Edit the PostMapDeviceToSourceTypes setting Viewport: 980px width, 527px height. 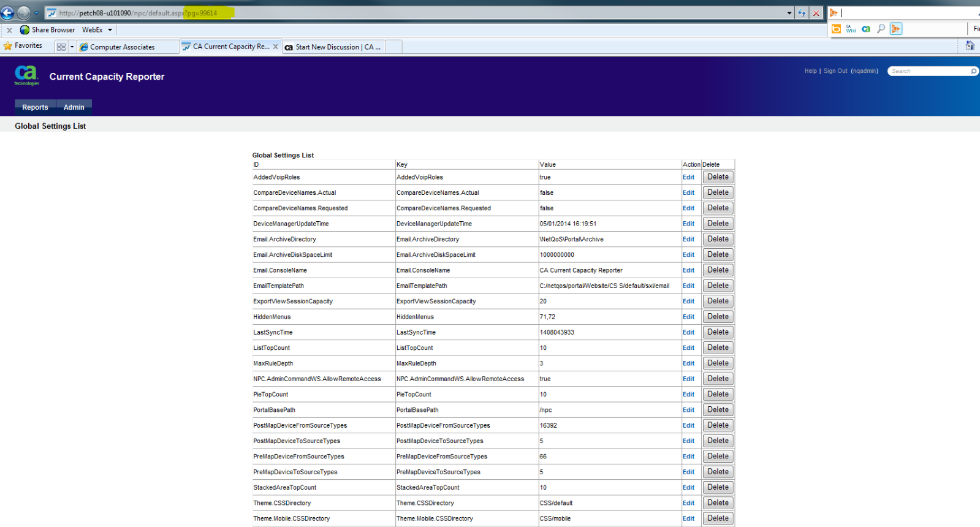(x=688, y=441)
